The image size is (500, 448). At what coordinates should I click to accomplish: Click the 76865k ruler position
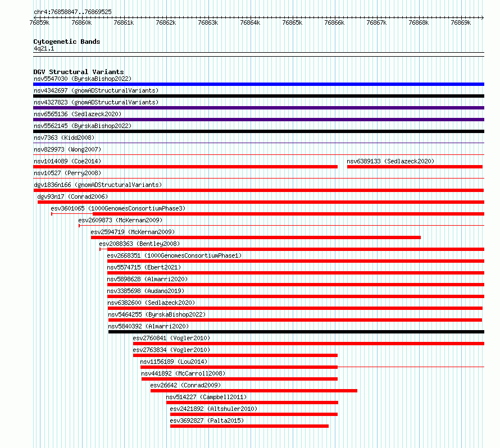[292, 22]
